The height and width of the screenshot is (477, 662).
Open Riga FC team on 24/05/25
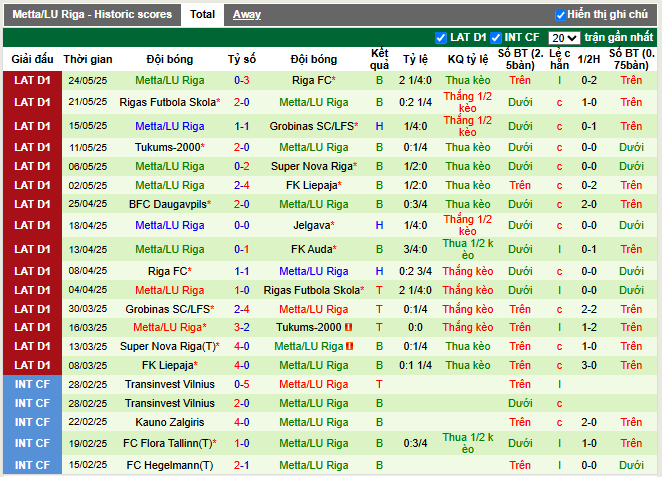coord(314,80)
